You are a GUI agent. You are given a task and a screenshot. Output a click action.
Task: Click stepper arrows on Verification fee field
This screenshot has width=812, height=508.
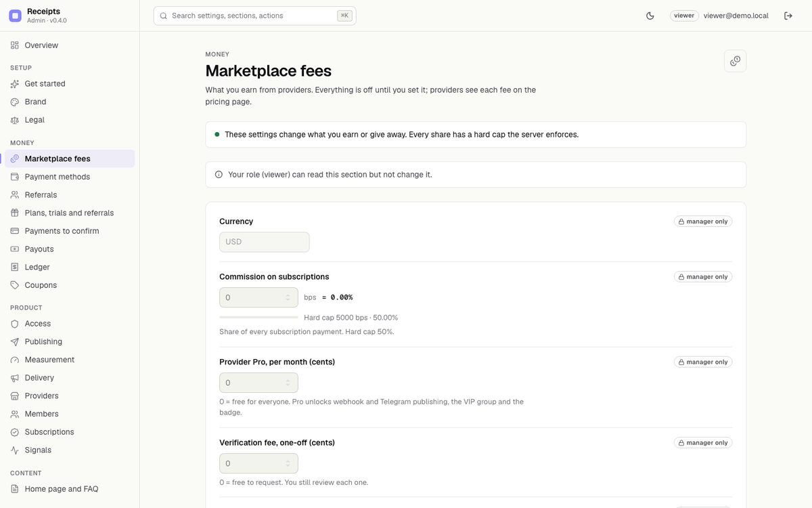tap(288, 463)
